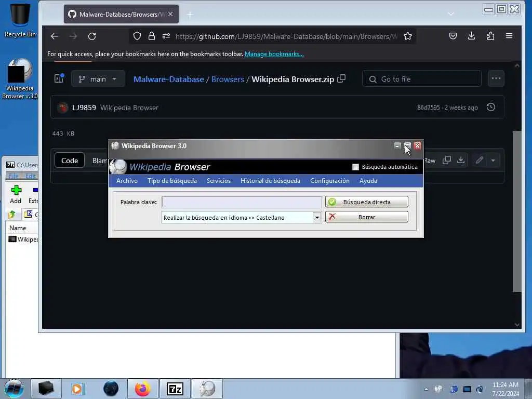
Task: Go back in Firefox
Action: pyautogui.click(x=55, y=36)
